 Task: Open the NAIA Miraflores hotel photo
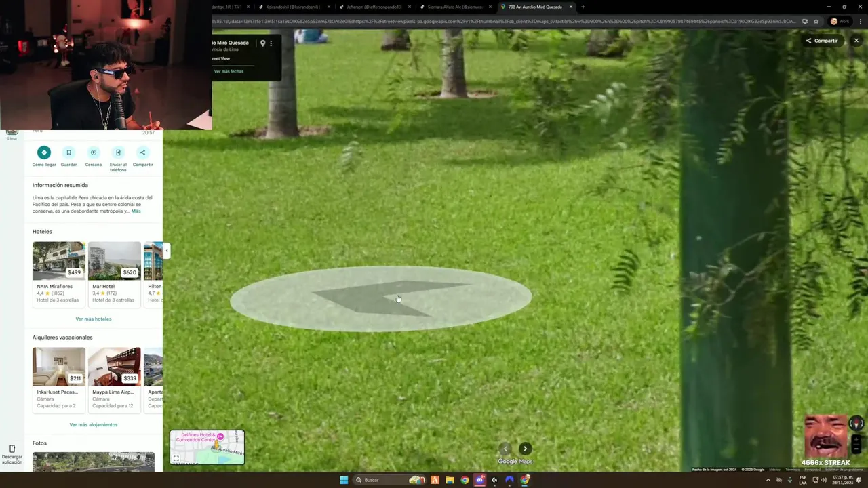[x=59, y=261]
